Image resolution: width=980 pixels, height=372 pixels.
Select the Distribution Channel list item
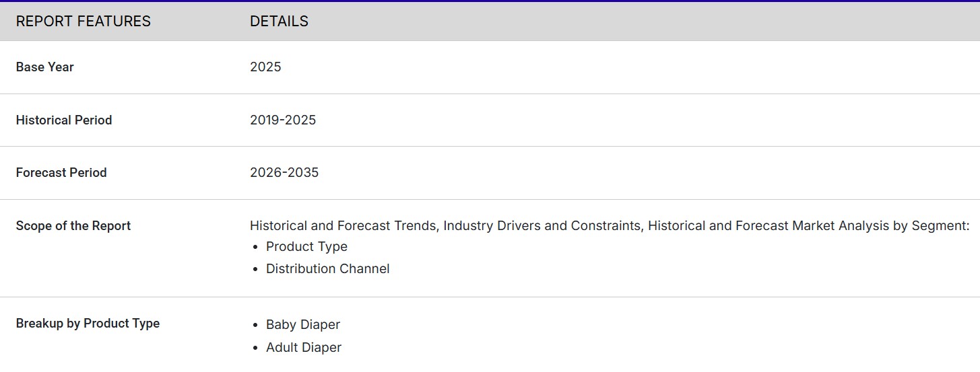[327, 269]
